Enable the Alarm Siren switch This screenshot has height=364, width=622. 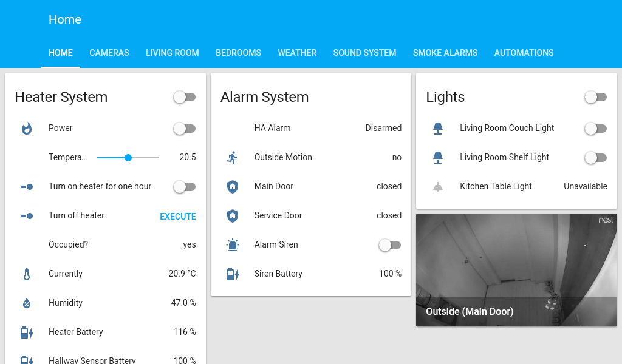tap(389, 245)
